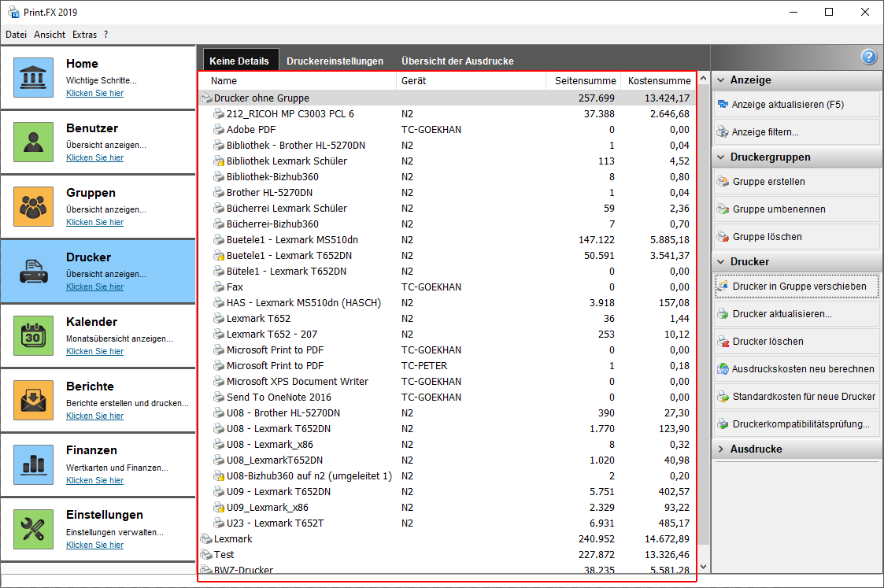Click the Klicken Sie hier link under Berichte

coord(94,416)
